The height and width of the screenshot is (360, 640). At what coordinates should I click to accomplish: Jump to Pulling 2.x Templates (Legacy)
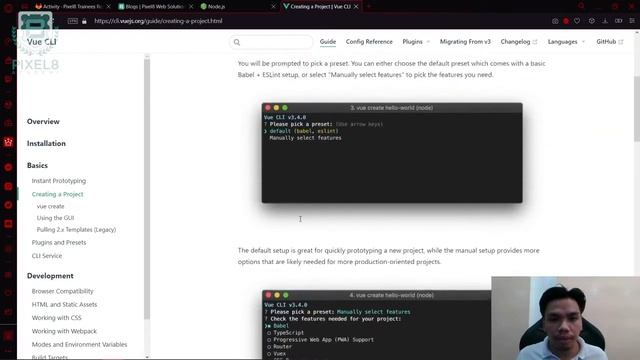coord(76,230)
